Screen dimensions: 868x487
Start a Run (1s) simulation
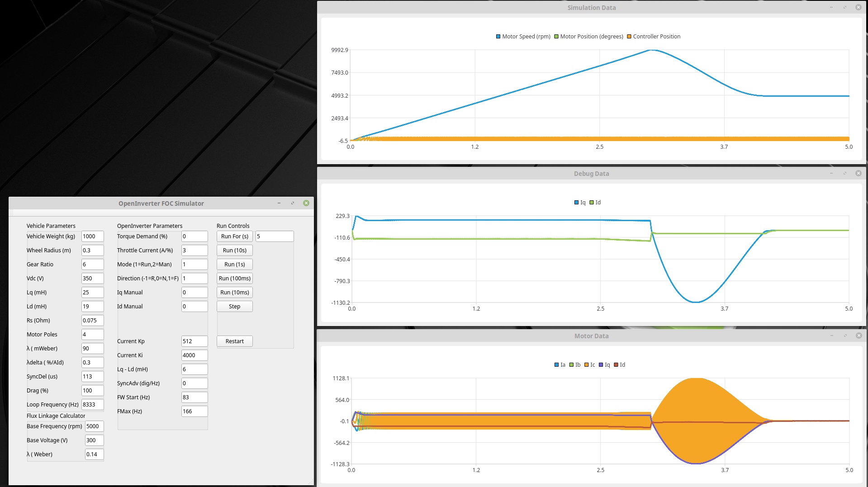[234, 265]
